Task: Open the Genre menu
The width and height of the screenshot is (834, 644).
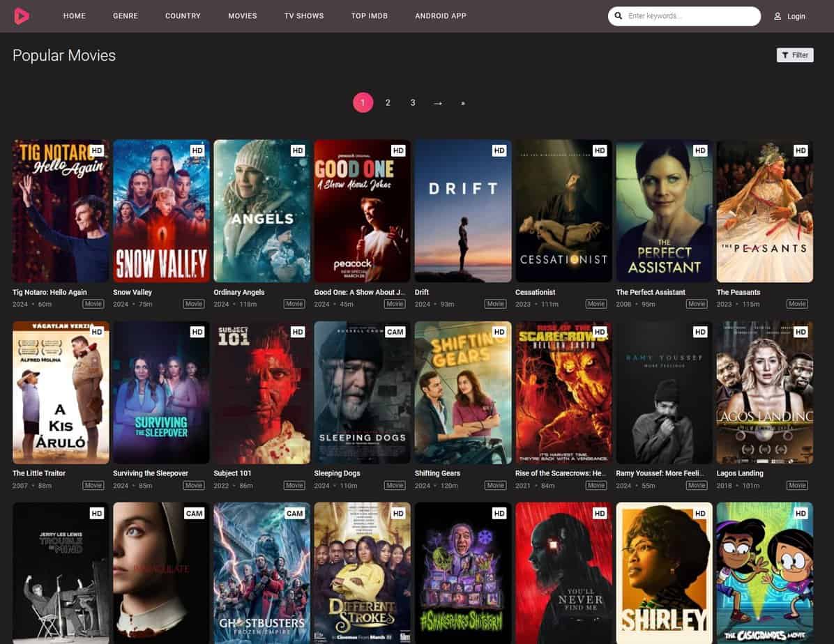Action: (x=126, y=16)
